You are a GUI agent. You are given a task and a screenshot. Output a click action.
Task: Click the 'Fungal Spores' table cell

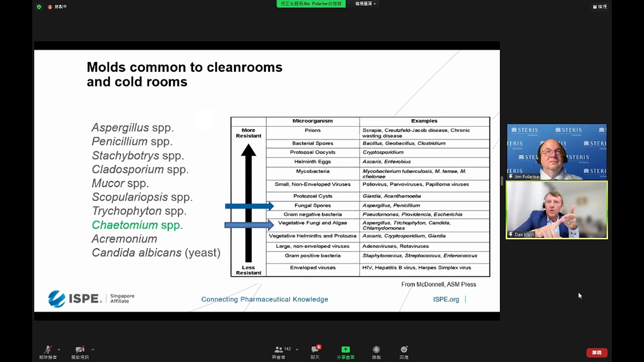pos(313,205)
